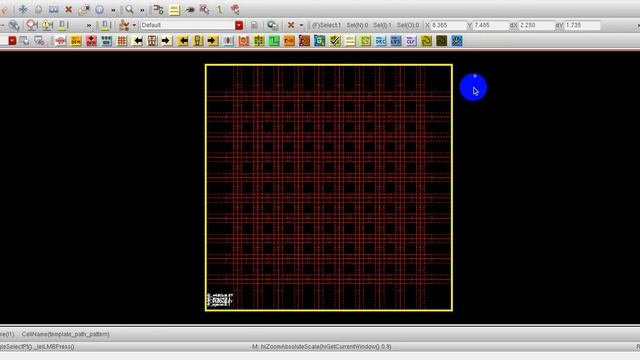Click the green speech bubbles icon
This screenshot has width=640, height=360.
[x=272, y=25]
